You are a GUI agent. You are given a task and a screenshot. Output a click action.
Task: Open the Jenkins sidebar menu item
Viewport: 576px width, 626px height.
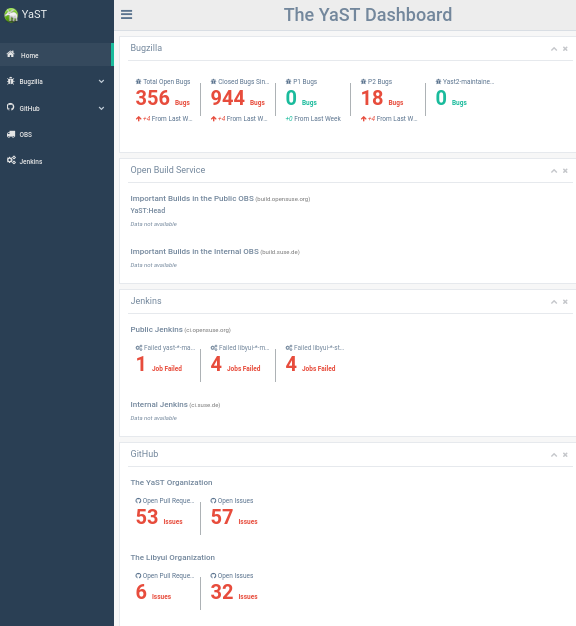coord(57,161)
